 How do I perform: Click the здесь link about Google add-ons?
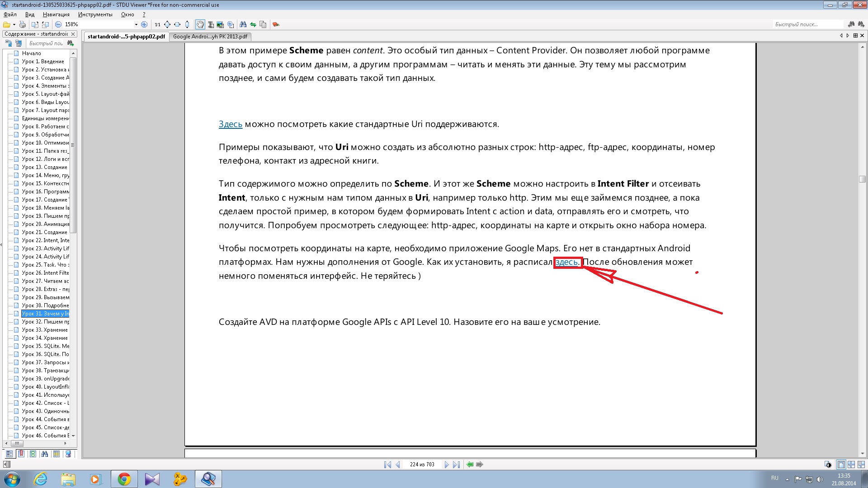tap(567, 262)
